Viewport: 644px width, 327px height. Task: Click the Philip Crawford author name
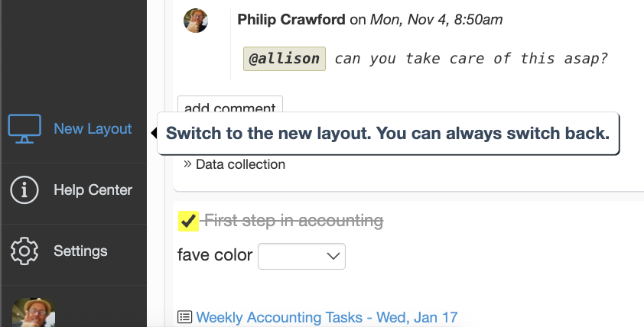291,19
